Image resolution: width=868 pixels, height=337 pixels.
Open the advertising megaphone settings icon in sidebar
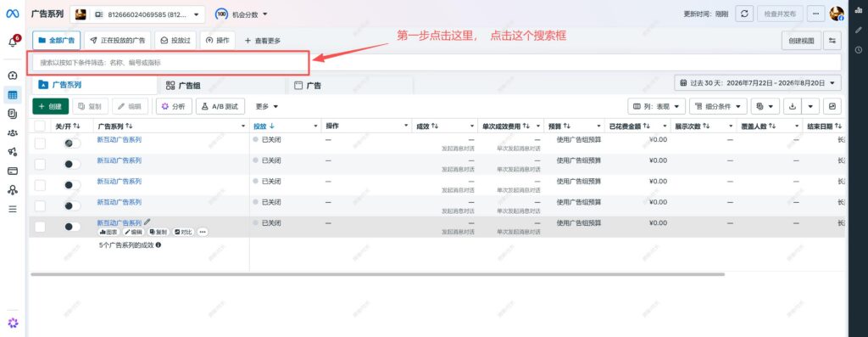[12, 152]
